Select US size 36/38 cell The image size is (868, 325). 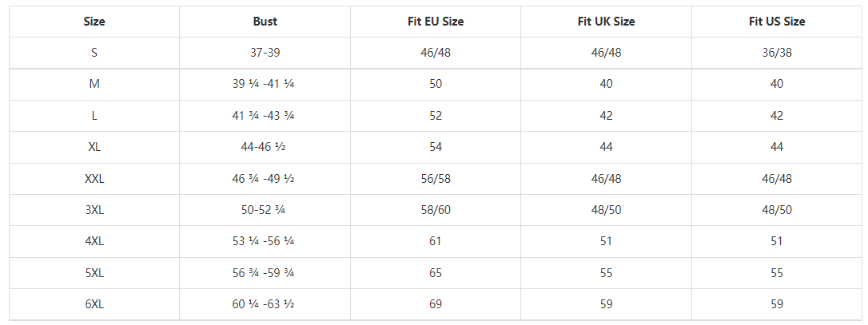click(x=777, y=53)
